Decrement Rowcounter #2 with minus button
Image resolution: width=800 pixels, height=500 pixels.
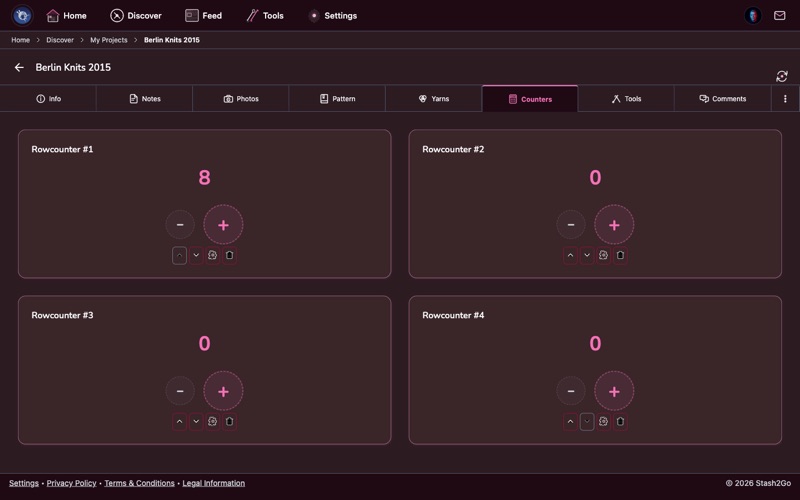pyautogui.click(x=571, y=224)
